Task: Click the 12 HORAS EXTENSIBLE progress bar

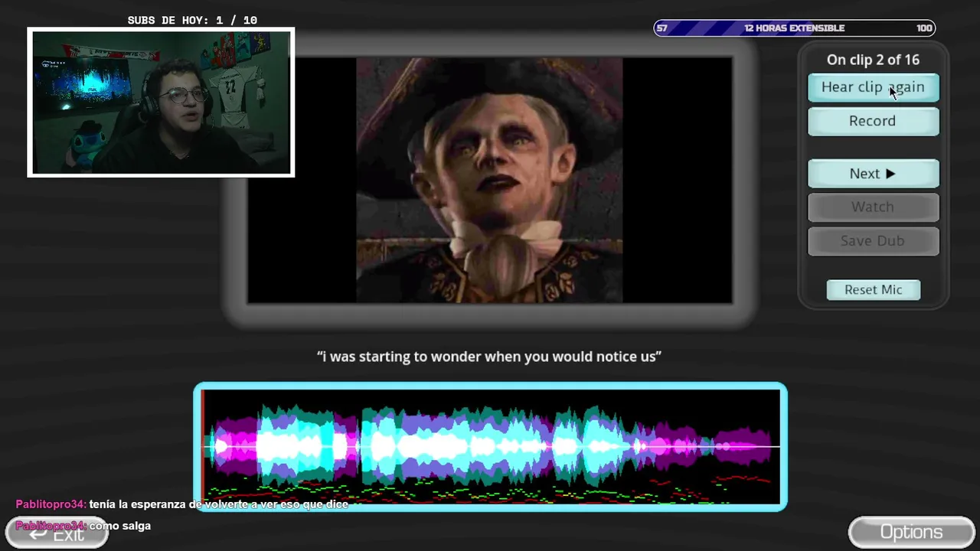Action: [794, 28]
